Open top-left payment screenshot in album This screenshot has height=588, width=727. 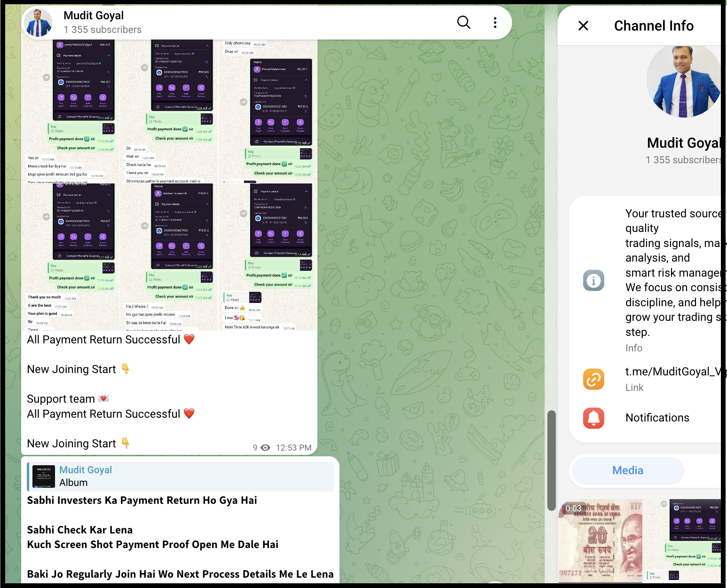click(71, 111)
